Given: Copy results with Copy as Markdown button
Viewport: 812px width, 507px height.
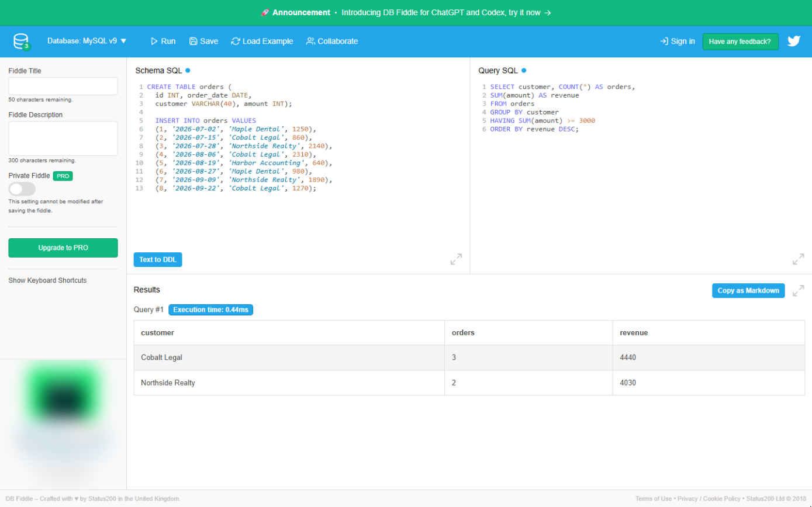Looking at the screenshot, I should [x=748, y=291].
